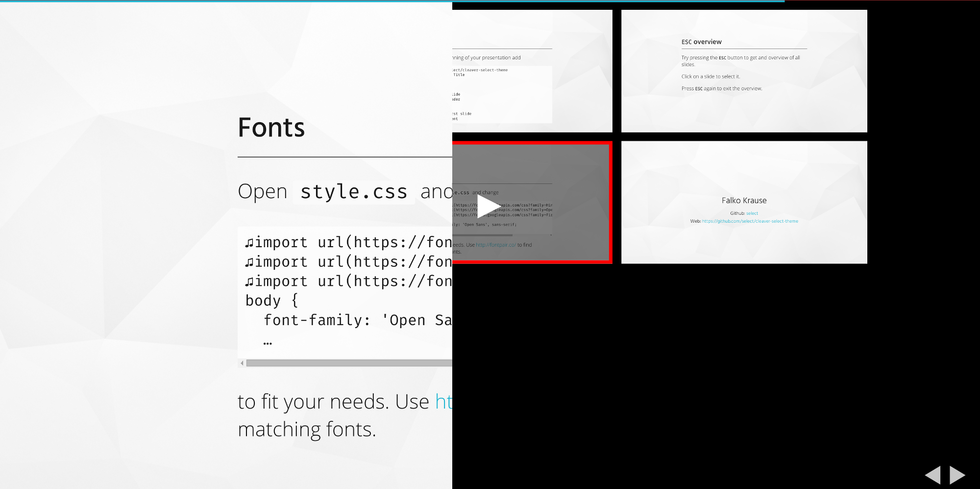Click the play triangle on the highlighted Fonts thumbnail
The width and height of the screenshot is (980, 489).
488,206
